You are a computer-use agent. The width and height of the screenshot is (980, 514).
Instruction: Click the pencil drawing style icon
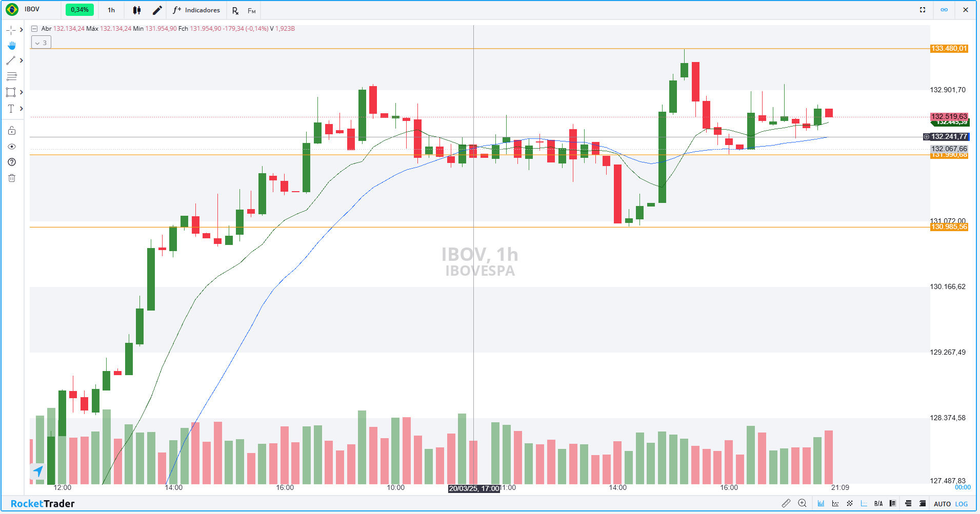click(x=157, y=10)
